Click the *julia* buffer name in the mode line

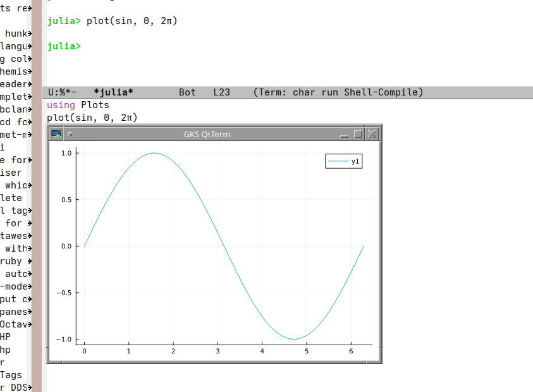[x=113, y=92]
